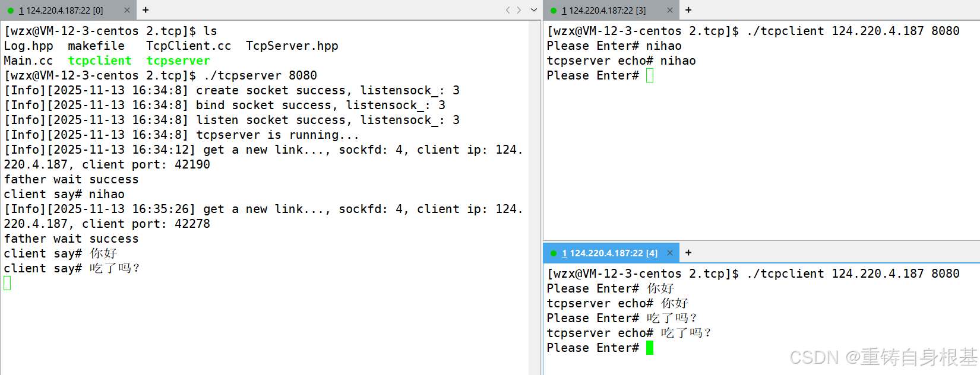This screenshot has height=375, width=980.
Task: Add new tab in left pane
Action: coord(146,10)
